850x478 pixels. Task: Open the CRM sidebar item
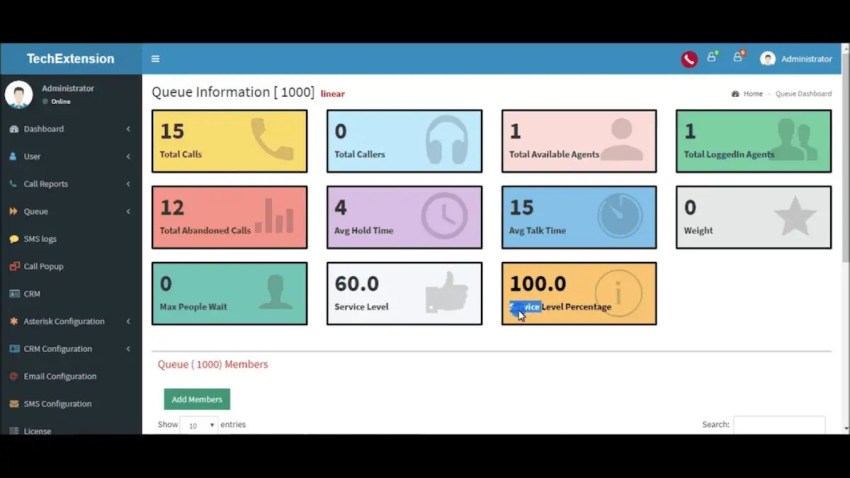point(70,294)
